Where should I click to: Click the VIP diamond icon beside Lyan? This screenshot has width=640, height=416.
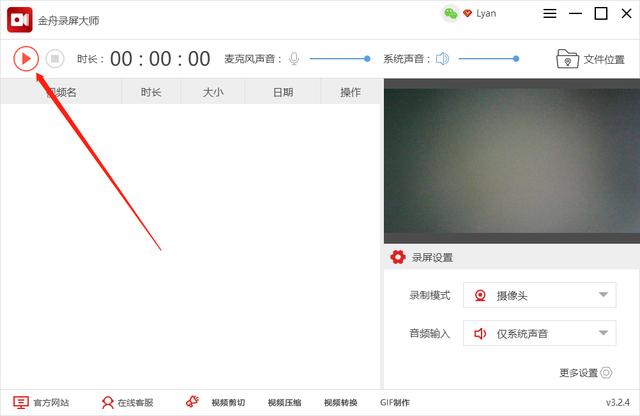coord(467,13)
